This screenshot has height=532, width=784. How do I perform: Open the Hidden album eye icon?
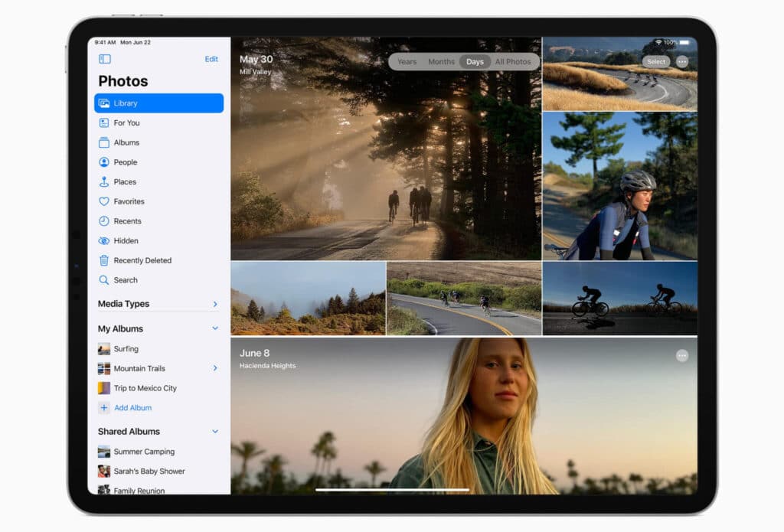[104, 240]
